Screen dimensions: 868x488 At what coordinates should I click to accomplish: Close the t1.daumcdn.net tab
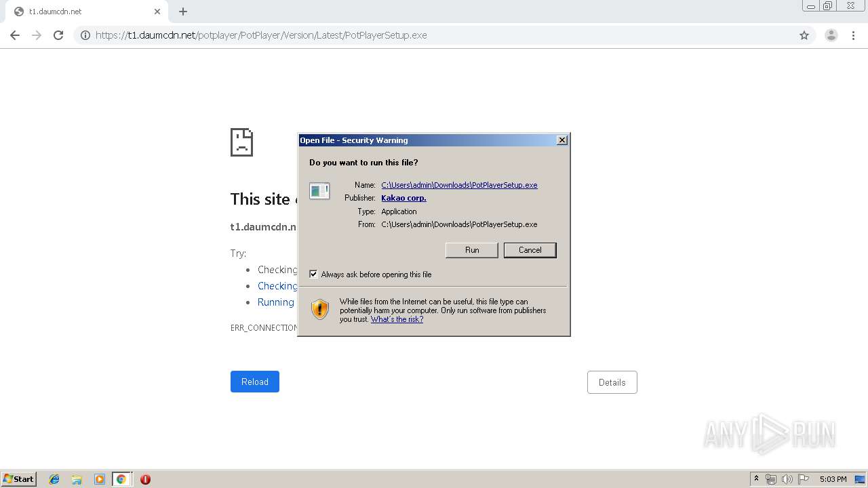click(157, 12)
